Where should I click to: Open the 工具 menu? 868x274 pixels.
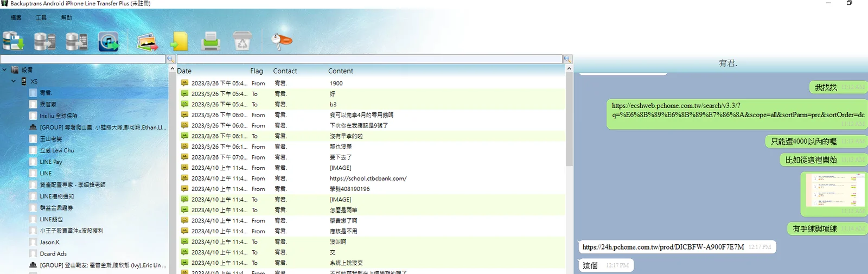41,18
